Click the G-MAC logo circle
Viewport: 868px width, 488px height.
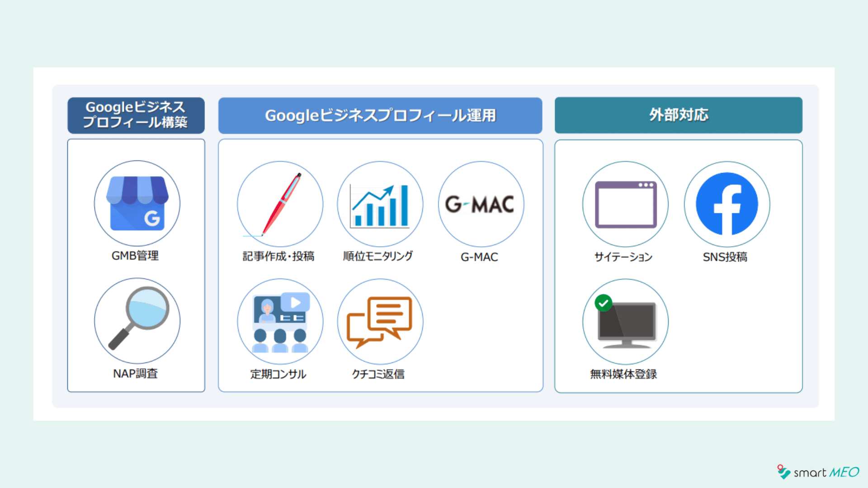pos(481,204)
